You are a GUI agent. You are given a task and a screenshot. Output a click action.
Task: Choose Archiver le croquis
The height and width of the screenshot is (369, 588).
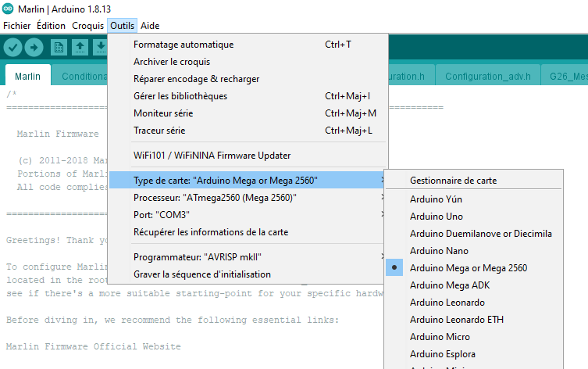click(x=248, y=62)
